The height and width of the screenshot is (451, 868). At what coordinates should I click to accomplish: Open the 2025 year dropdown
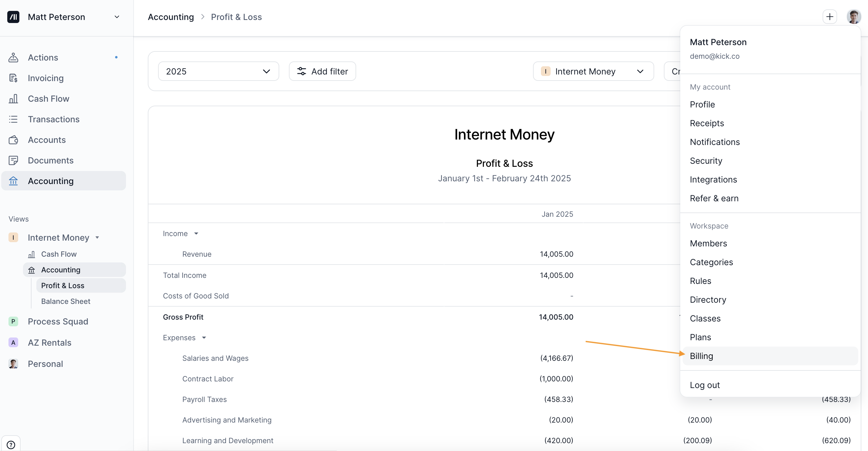tap(218, 71)
